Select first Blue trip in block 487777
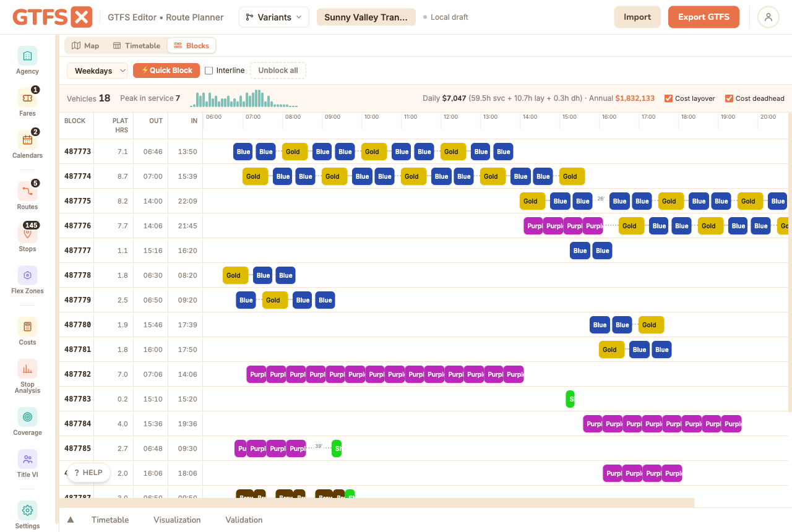 [580, 251]
